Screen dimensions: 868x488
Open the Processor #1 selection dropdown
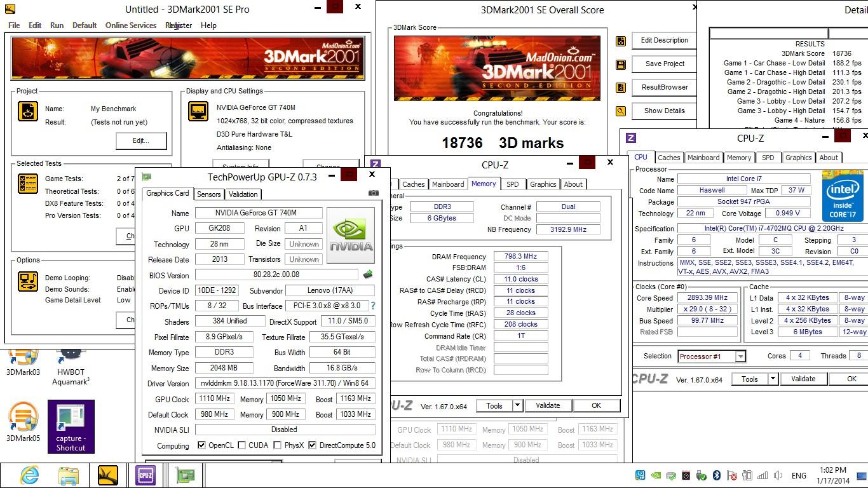pos(740,356)
